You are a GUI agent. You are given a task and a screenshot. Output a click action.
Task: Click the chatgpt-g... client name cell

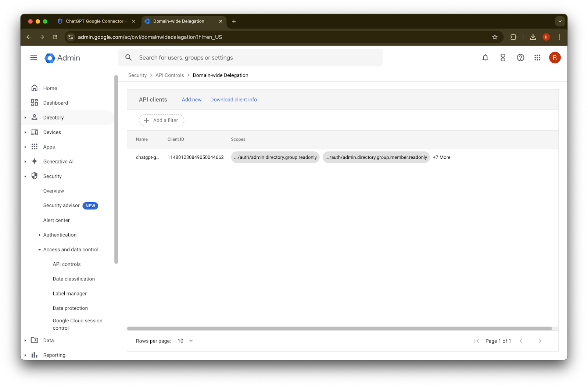[148, 157]
